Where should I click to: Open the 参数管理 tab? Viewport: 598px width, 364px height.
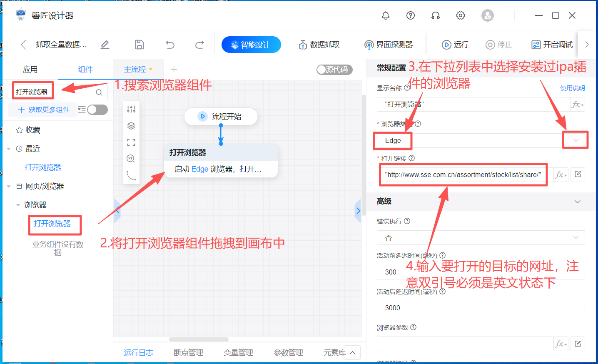point(288,353)
